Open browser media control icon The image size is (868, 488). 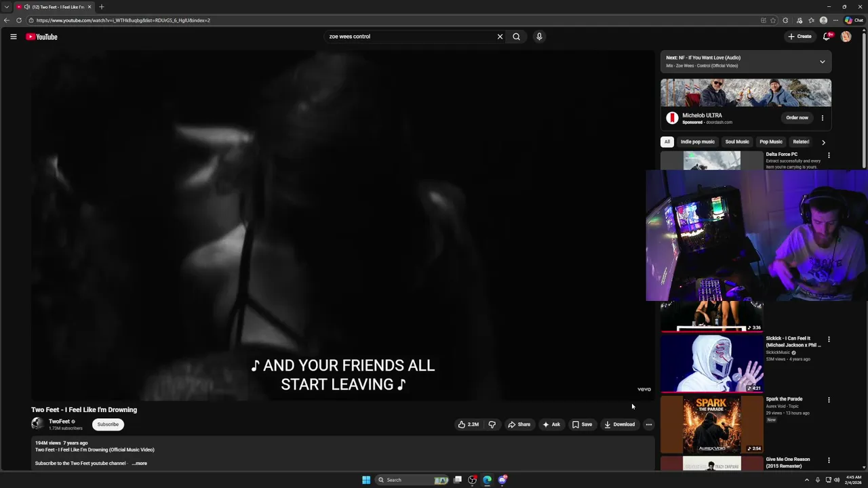[x=800, y=20]
